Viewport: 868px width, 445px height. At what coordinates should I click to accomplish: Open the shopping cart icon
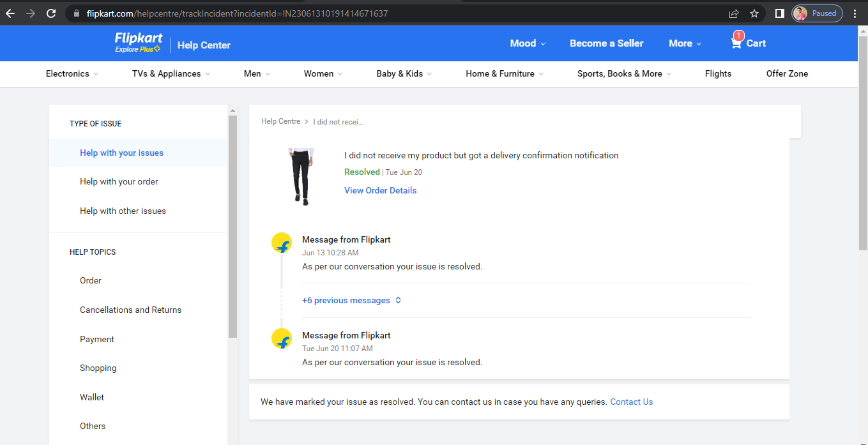pyautogui.click(x=737, y=43)
